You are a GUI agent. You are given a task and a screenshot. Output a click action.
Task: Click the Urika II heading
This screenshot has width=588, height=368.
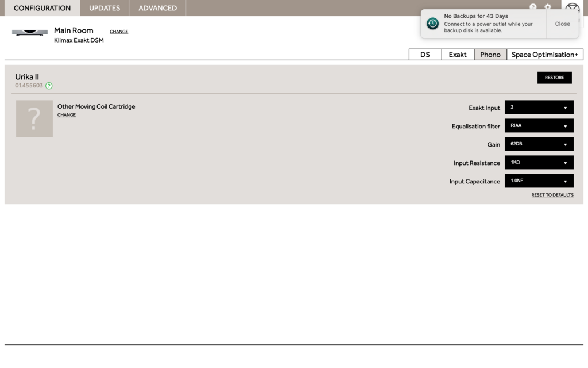pos(26,77)
